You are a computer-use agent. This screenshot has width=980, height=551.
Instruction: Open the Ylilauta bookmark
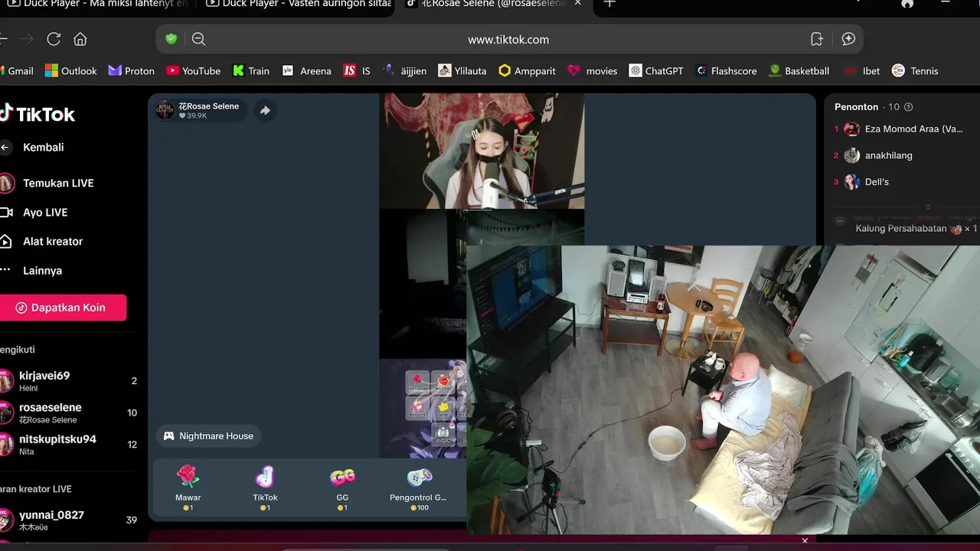pyautogui.click(x=462, y=70)
